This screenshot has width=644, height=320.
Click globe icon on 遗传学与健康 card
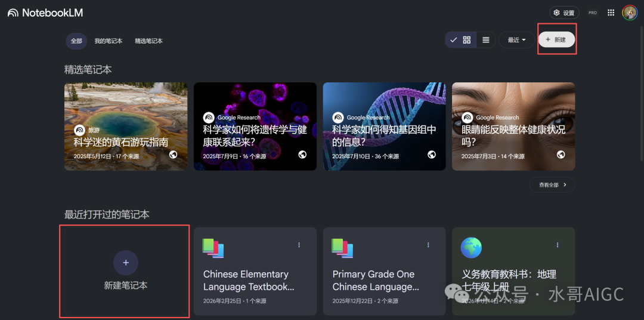pos(303,155)
